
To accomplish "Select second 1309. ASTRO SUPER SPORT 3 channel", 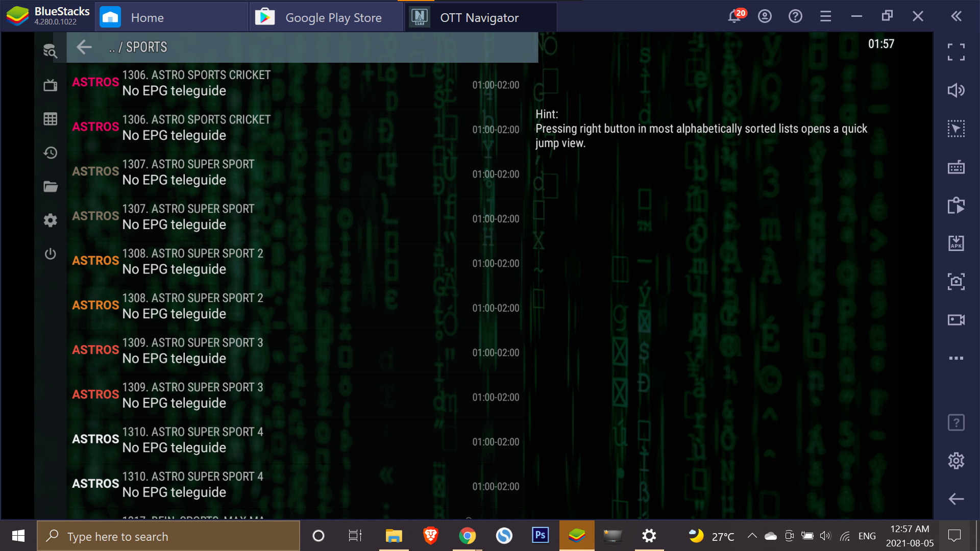I will coord(296,397).
